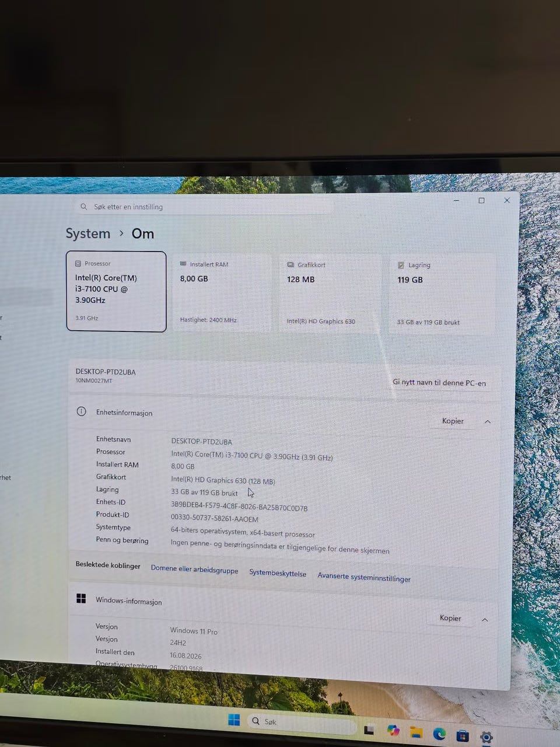Go back to System breadcrumb
Viewport: 560px width, 747px height.
[x=88, y=233]
